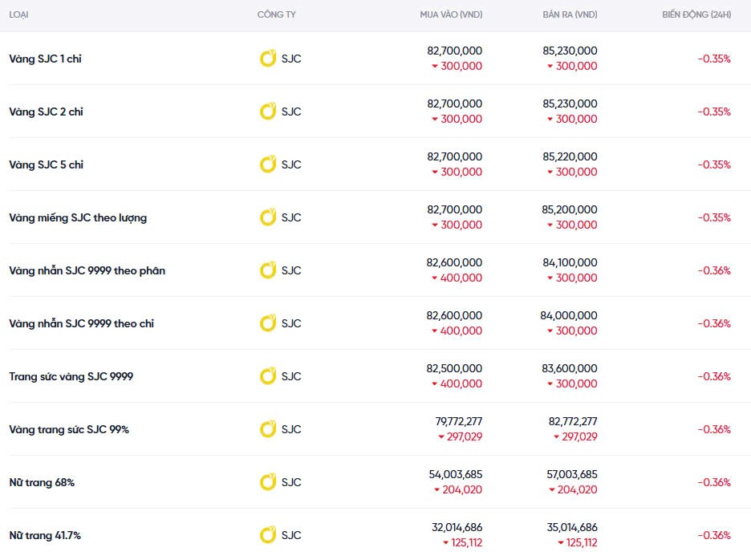The height and width of the screenshot is (560, 751).
Task: Click the SJC logo in Nữ trang 68% row
Action: click(x=268, y=482)
